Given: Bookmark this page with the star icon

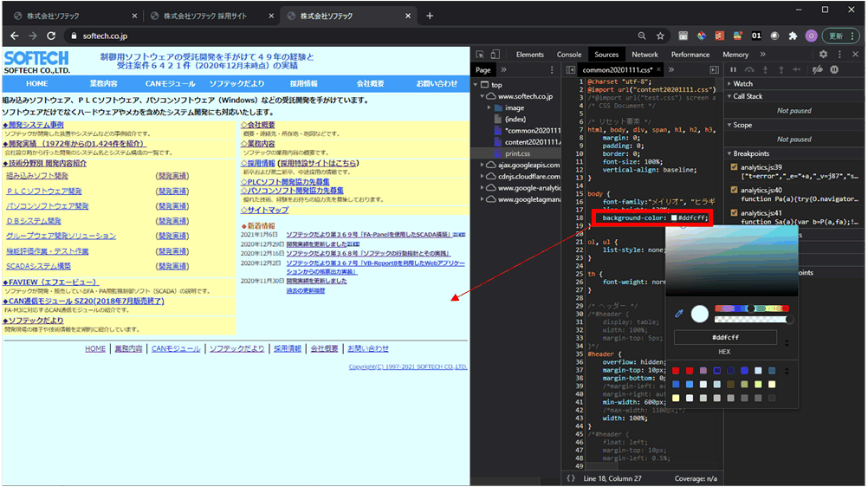Looking at the screenshot, I should tap(660, 36).
